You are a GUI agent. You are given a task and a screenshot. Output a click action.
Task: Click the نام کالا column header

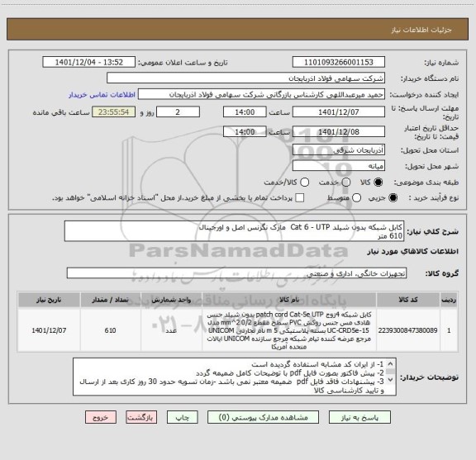coord(289,300)
